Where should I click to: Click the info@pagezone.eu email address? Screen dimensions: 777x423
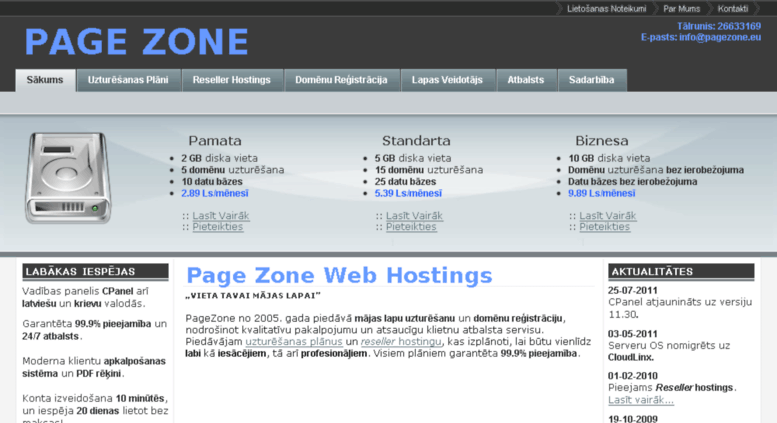(x=720, y=37)
